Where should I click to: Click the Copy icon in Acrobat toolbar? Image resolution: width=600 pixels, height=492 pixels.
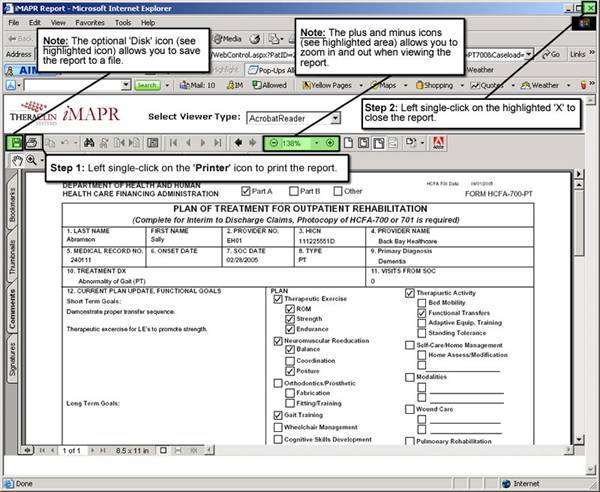click(x=50, y=143)
